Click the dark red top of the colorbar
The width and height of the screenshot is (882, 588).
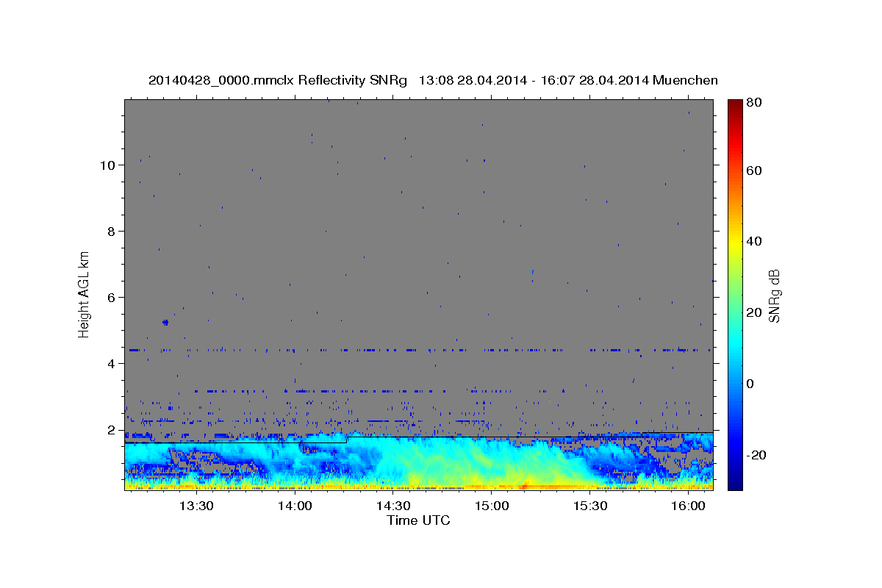click(735, 104)
